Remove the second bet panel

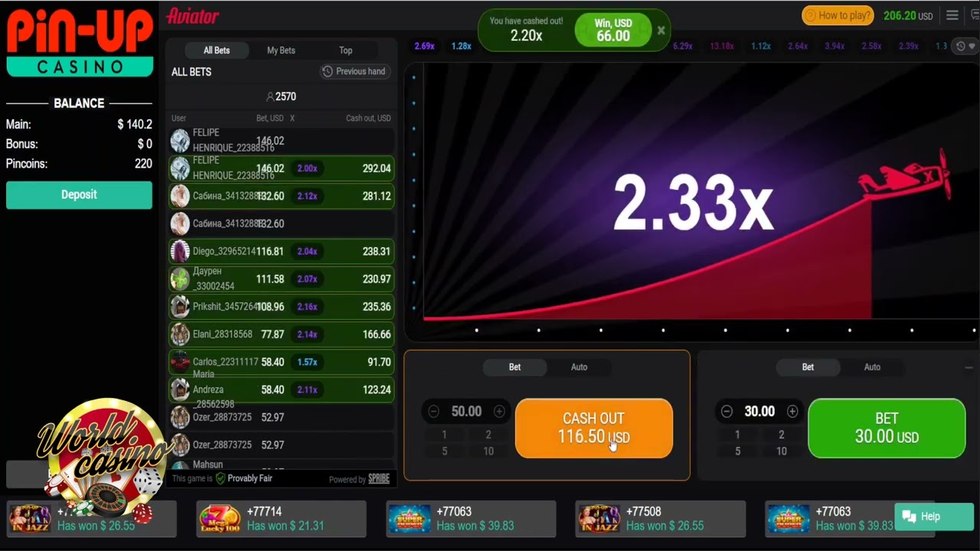coord(969,367)
